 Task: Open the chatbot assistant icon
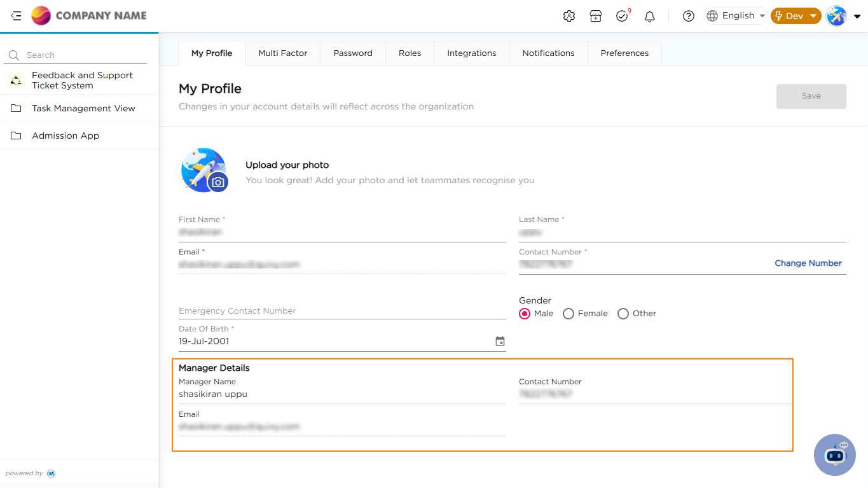point(834,455)
